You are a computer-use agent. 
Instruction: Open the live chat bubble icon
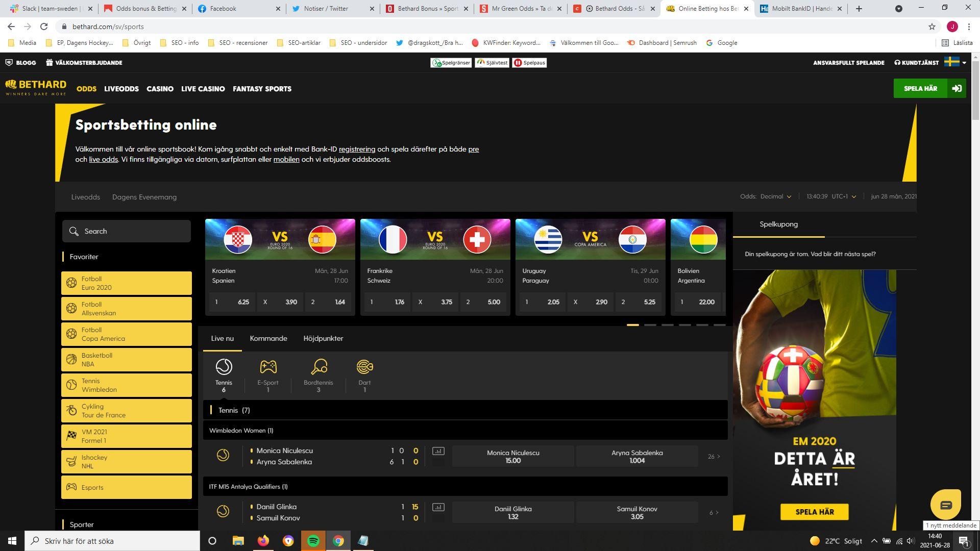(945, 505)
